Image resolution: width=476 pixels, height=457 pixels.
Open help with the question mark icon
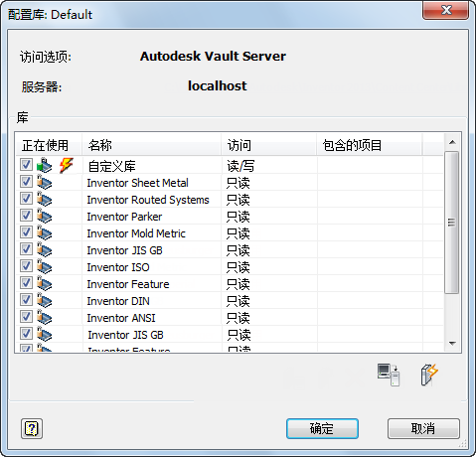[32, 428]
